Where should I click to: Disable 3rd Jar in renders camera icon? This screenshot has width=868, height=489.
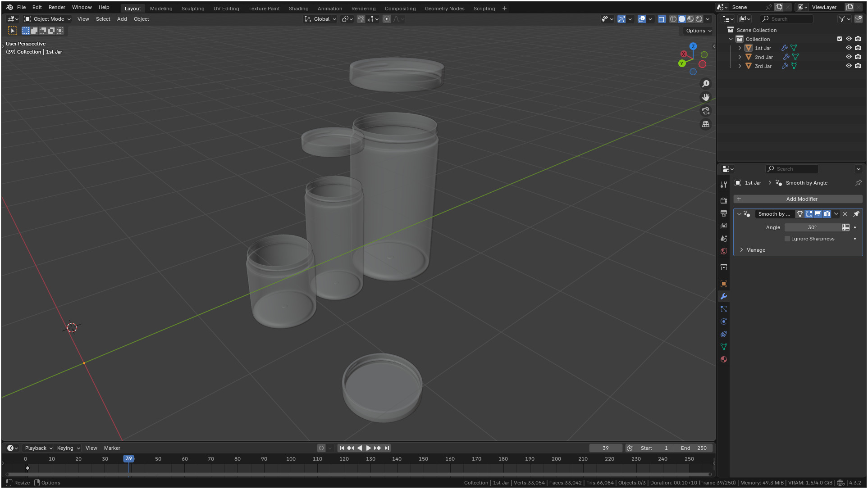coord(858,66)
